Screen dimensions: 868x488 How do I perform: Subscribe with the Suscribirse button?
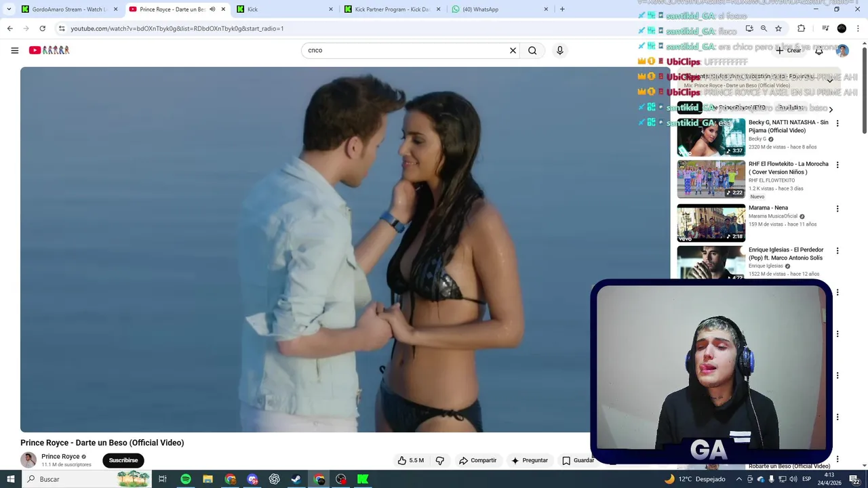point(123,460)
